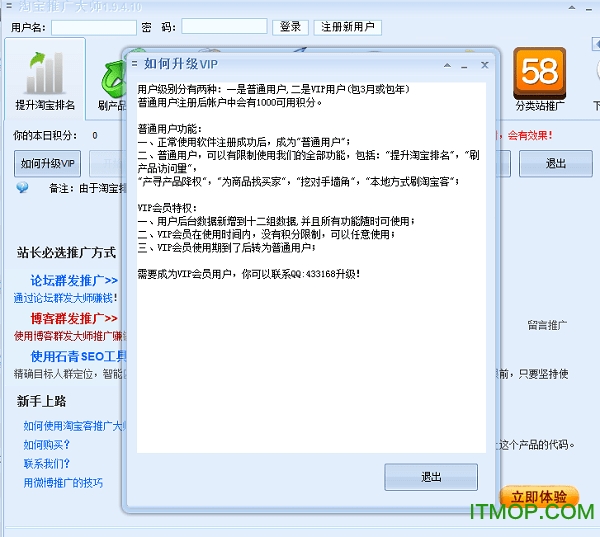This screenshot has width=600, height=537.
Task: Click the 站长必选推广方式 heading
Action: pyautogui.click(x=66, y=253)
